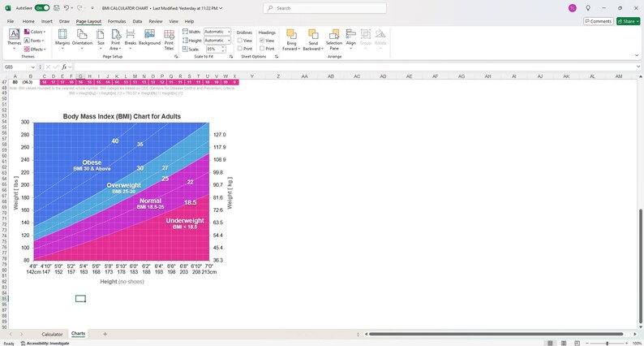Click the Search box
The image size is (644, 346).
[x=324, y=8]
